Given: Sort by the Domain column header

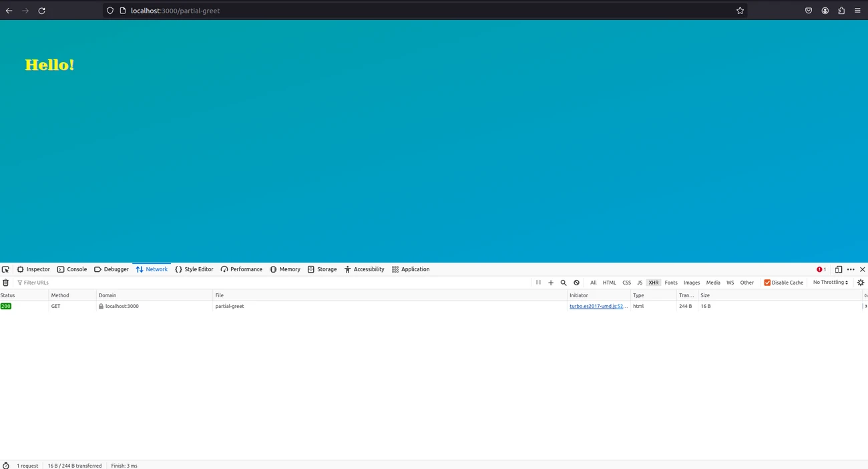Looking at the screenshot, I should pos(154,295).
